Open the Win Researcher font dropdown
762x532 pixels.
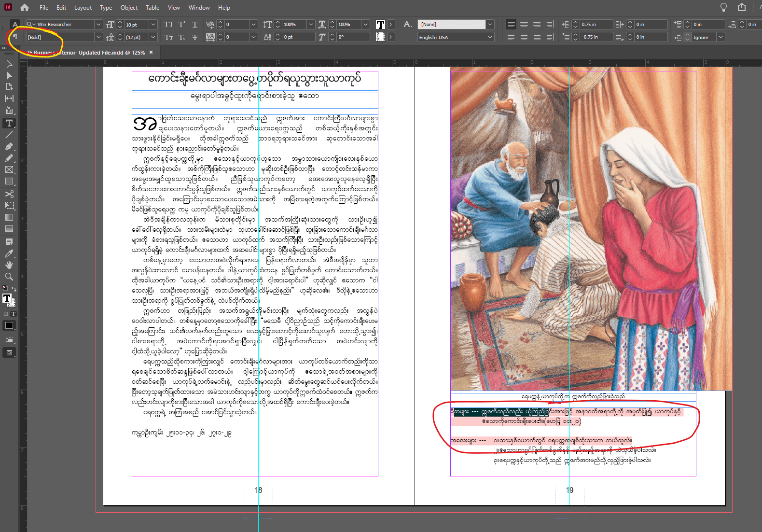click(x=98, y=24)
